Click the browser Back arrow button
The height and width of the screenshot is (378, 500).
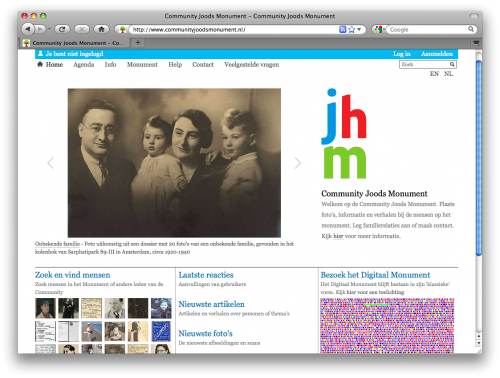click(28, 29)
